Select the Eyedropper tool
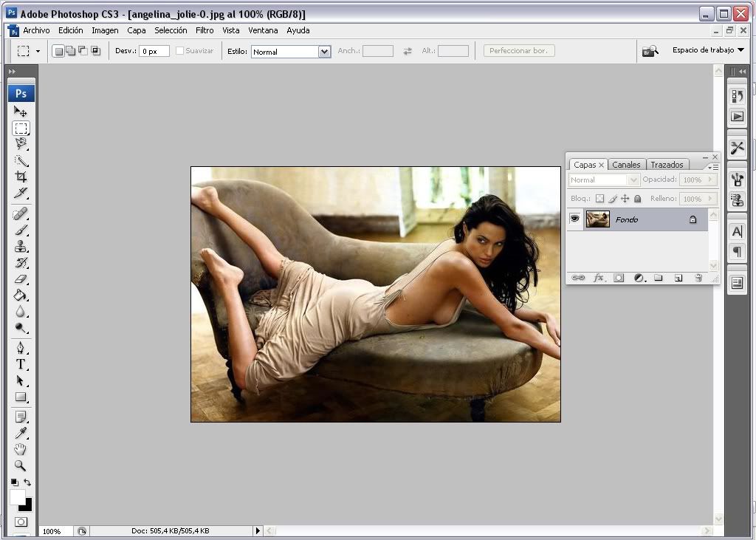 (x=20, y=433)
